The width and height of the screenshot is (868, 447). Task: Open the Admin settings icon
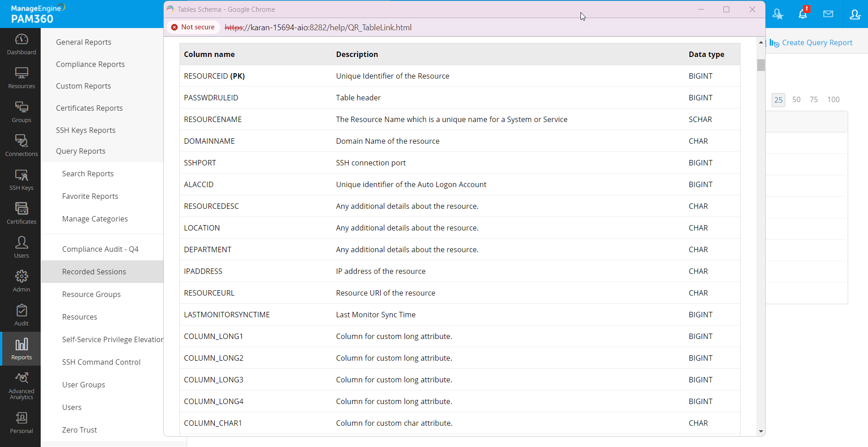tap(21, 280)
